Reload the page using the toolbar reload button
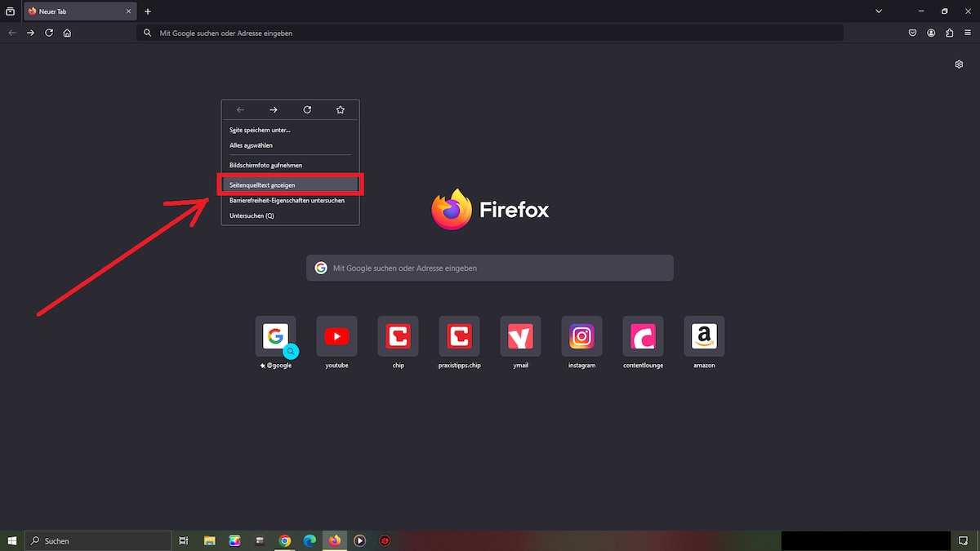This screenshot has height=551, width=980. [x=49, y=33]
